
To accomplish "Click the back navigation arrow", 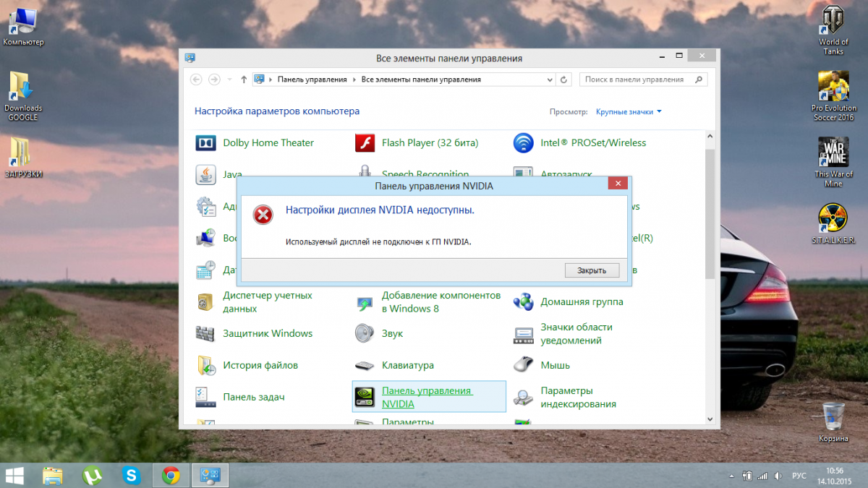I will 195,80.
